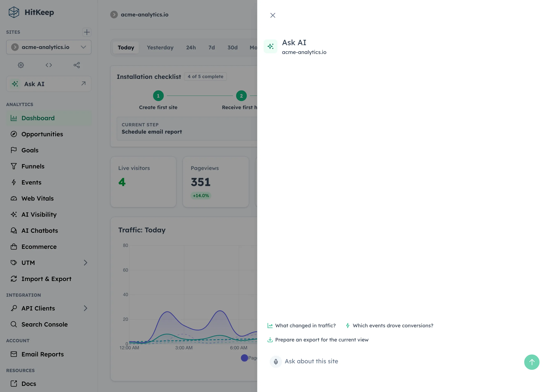Click the Ask AI pop-out arrow icon
The height and width of the screenshot is (392, 551).
point(83,83)
